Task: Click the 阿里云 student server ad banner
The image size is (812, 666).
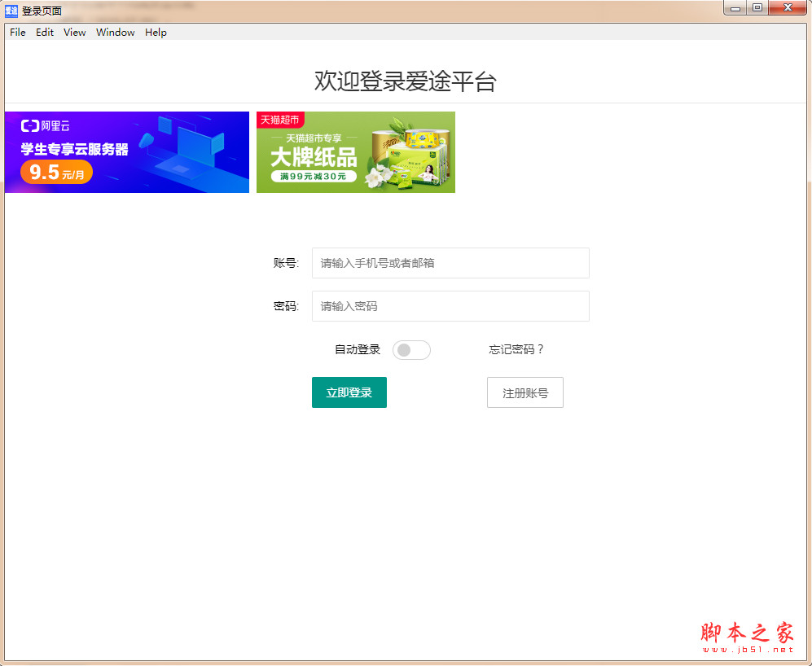Action: (127, 152)
